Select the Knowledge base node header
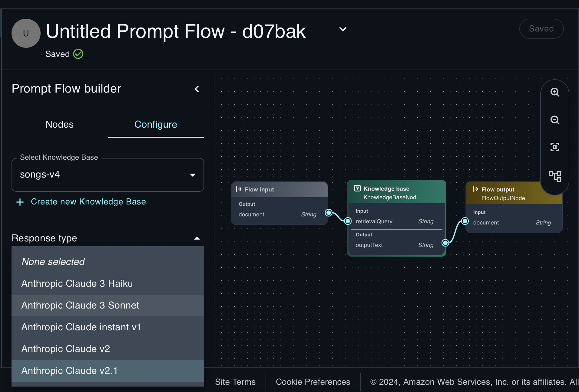 coord(396,192)
